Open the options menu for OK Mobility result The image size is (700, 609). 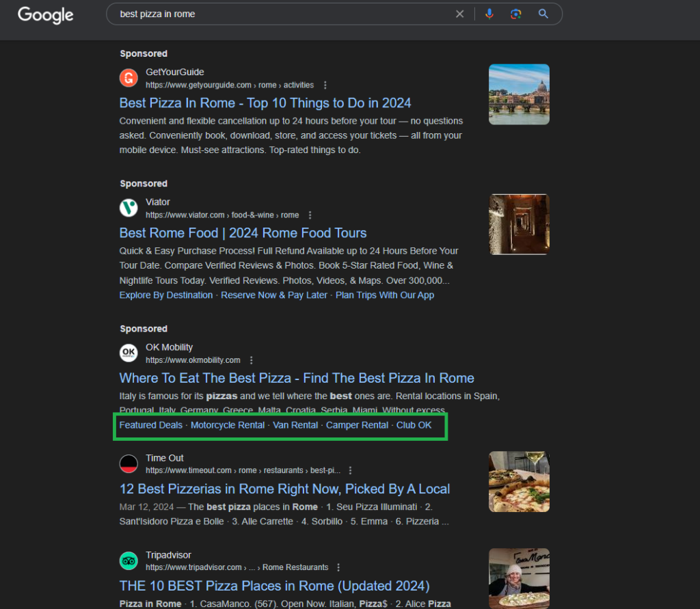pos(252,360)
